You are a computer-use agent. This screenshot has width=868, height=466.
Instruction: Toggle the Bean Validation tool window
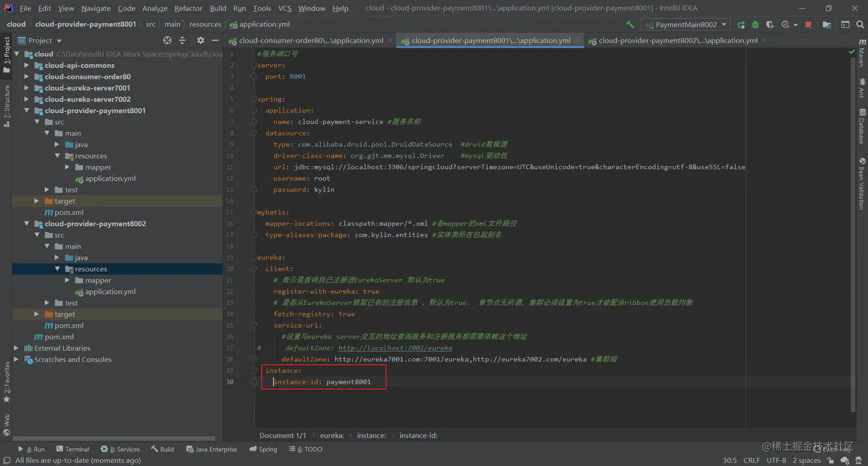tap(862, 183)
